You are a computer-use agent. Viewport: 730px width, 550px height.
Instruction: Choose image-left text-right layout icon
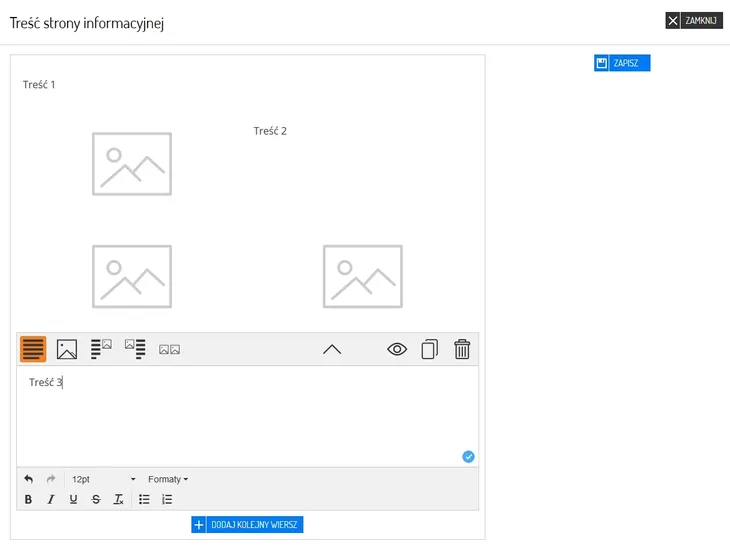tap(135, 349)
